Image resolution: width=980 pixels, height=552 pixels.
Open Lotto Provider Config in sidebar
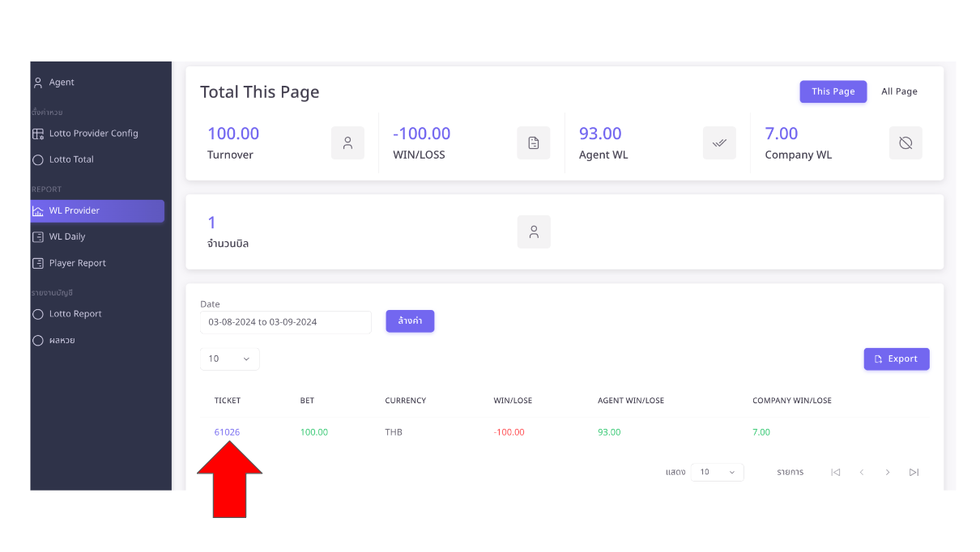(x=93, y=134)
